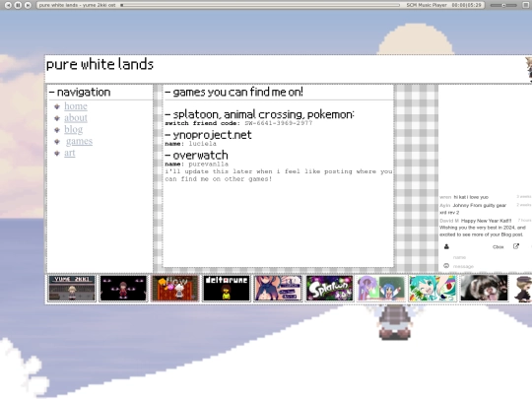
Task: Click chat message 'hi kat i love yuo'
Action: (471, 197)
